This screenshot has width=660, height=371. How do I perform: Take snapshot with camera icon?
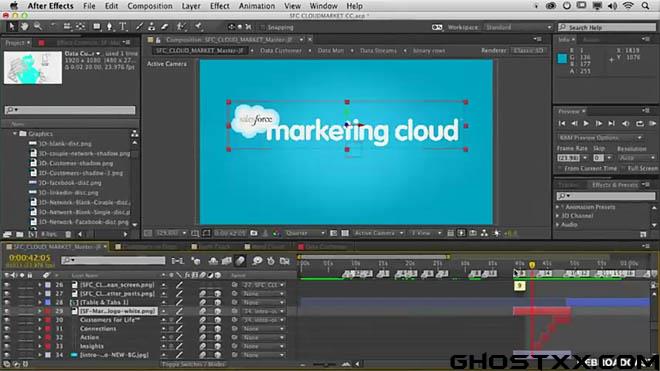pos(254,233)
